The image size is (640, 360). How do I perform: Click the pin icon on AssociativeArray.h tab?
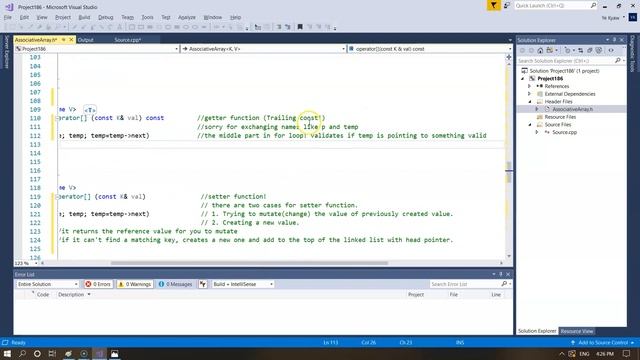point(64,40)
